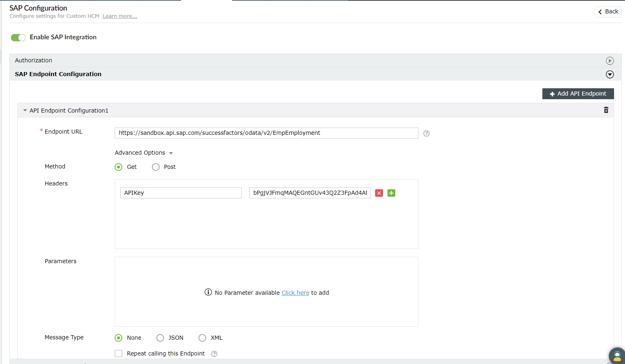Toggle the Enable SAP Integration switch

tap(18, 38)
